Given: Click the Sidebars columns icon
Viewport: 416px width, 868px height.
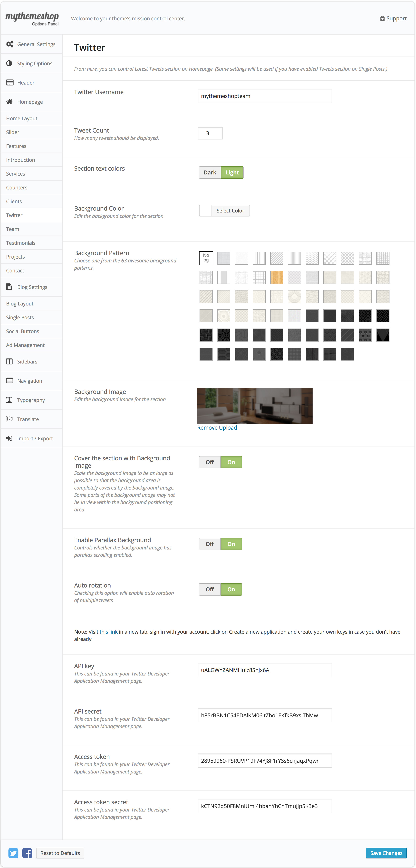Looking at the screenshot, I should click(10, 362).
